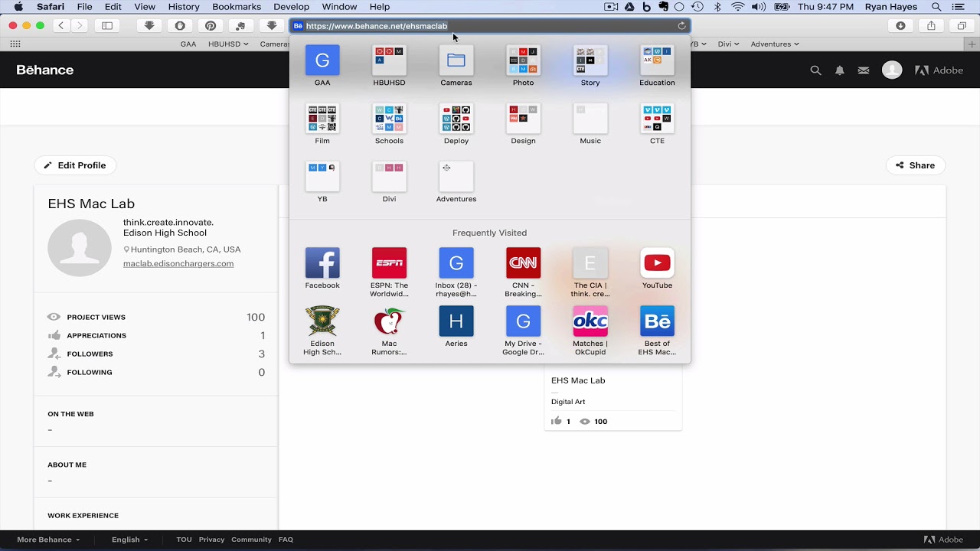Viewport: 980px width, 551px height.
Task: Open the Story favorites folder tile
Action: pos(590,60)
